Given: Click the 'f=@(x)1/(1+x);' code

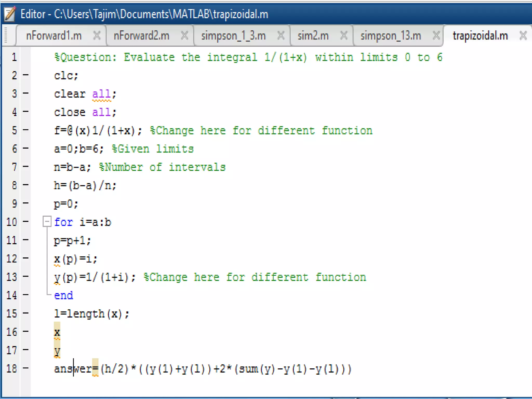Looking at the screenshot, I should [98, 131].
